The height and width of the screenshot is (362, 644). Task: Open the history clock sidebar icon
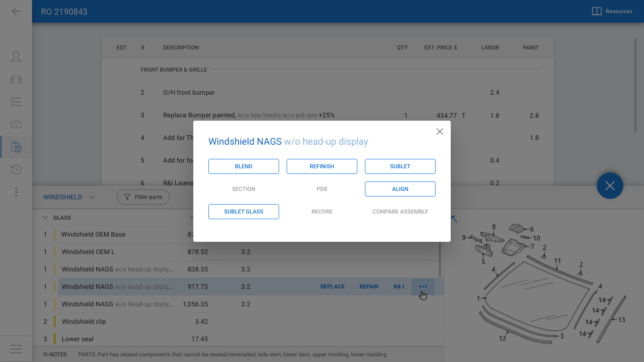point(16,170)
